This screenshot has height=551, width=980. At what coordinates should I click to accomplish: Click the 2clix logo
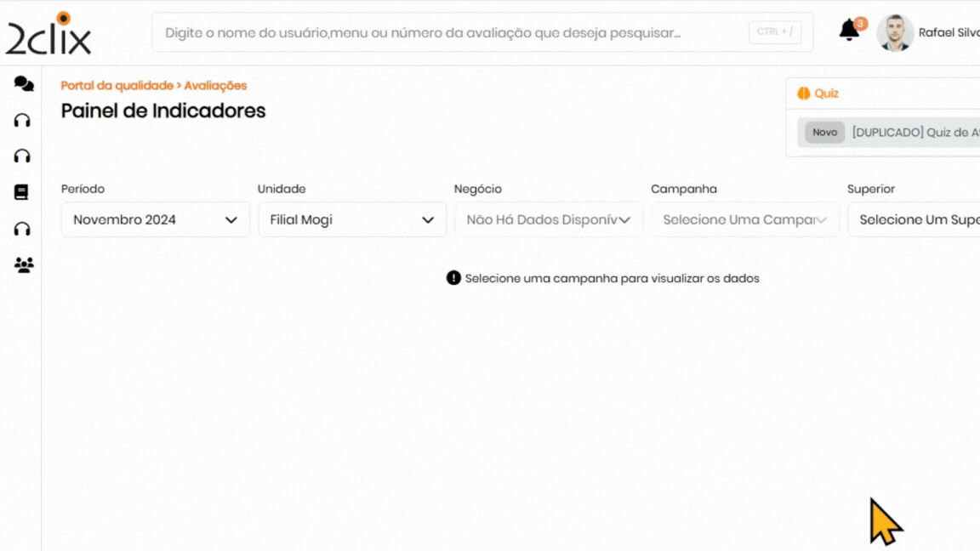48,34
